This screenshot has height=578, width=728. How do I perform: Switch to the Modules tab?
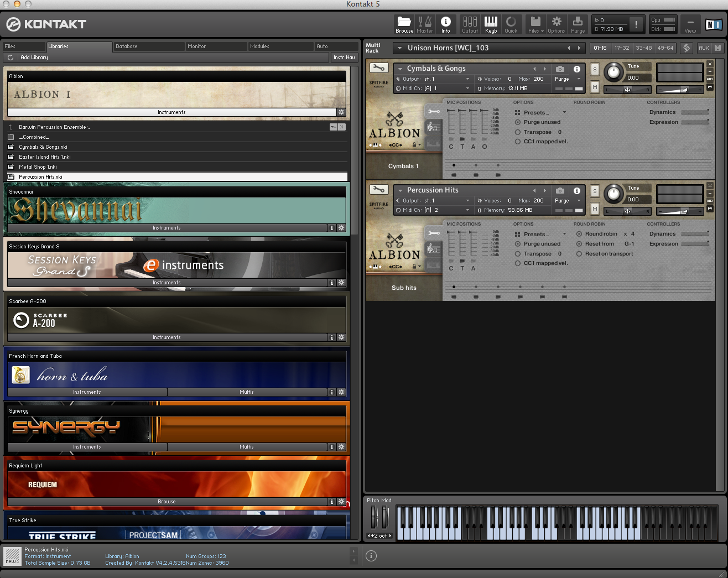coord(280,46)
